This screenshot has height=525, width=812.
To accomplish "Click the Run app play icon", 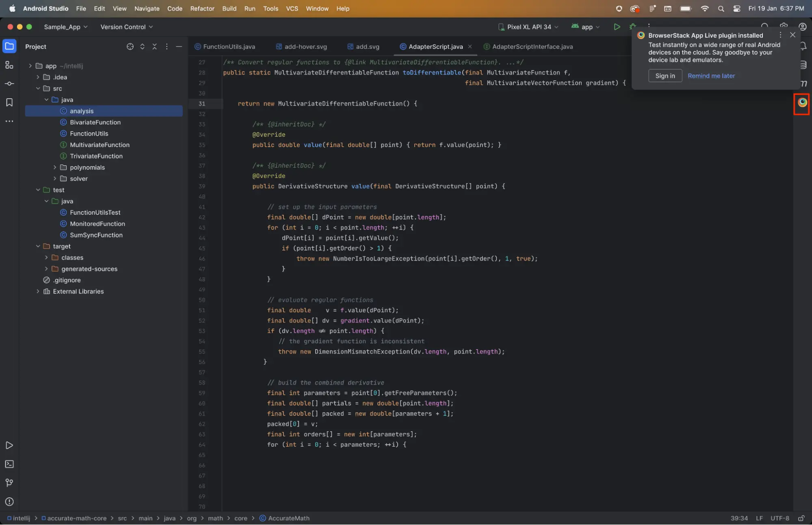I will (x=617, y=27).
